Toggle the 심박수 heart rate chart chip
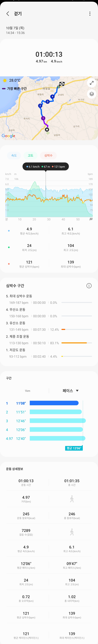The height and width of the screenshot is (644, 98). tap(48, 156)
